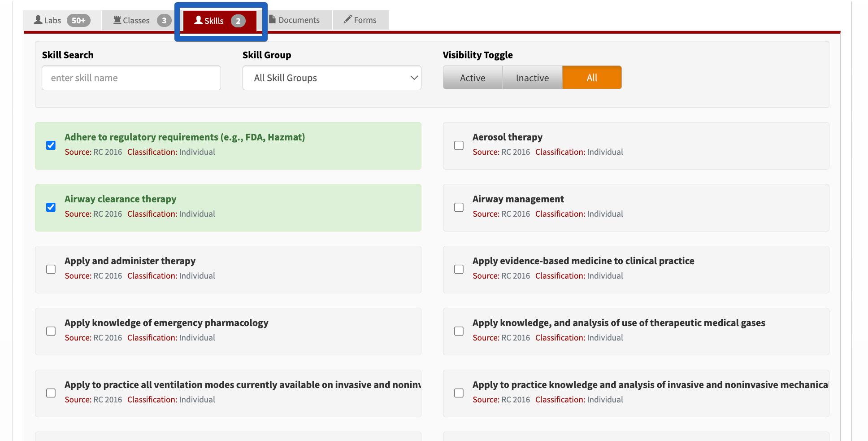Go to the Forms tab

(360, 20)
